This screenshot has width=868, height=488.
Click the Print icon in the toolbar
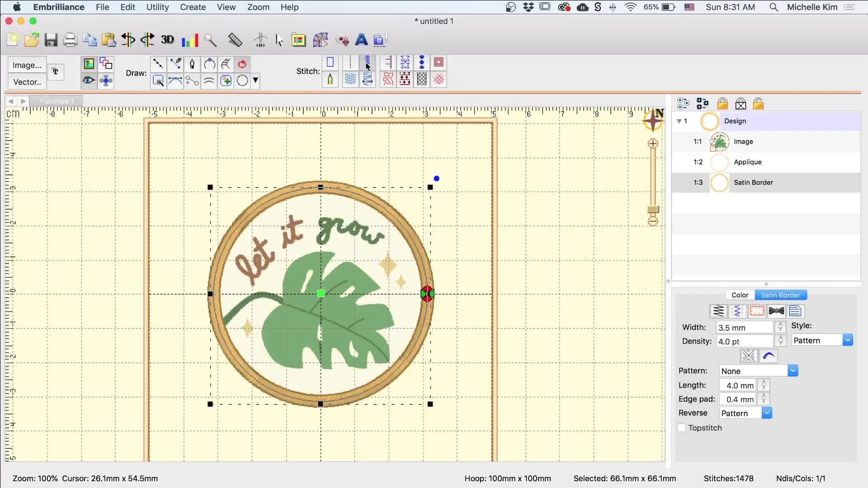(x=70, y=40)
